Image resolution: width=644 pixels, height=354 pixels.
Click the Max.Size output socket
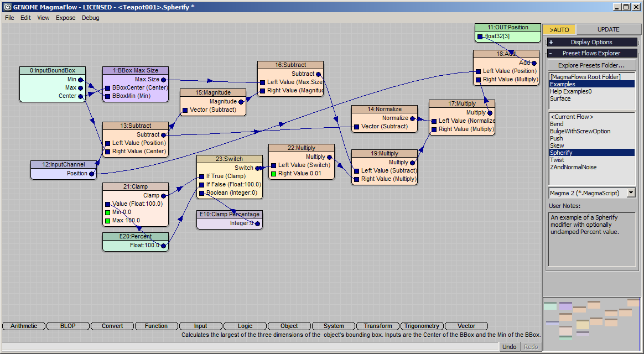163,80
